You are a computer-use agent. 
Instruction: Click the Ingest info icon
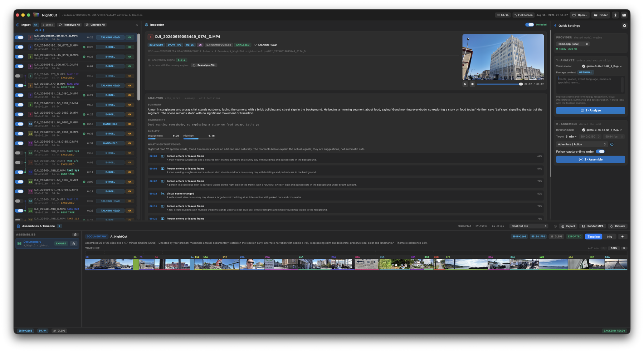pyautogui.click(x=18, y=25)
